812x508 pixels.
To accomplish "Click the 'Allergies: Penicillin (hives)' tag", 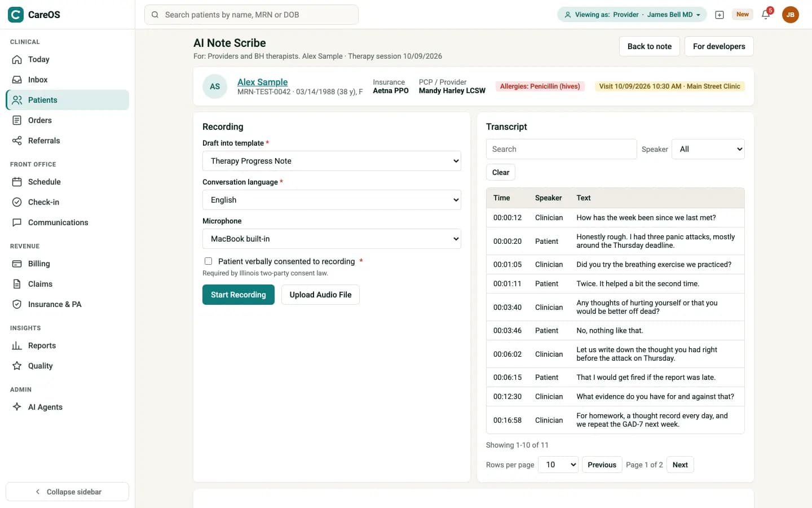I will [540, 86].
